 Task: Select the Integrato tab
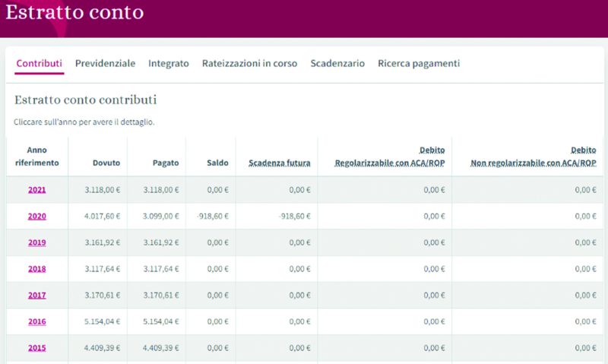[x=169, y=64]
